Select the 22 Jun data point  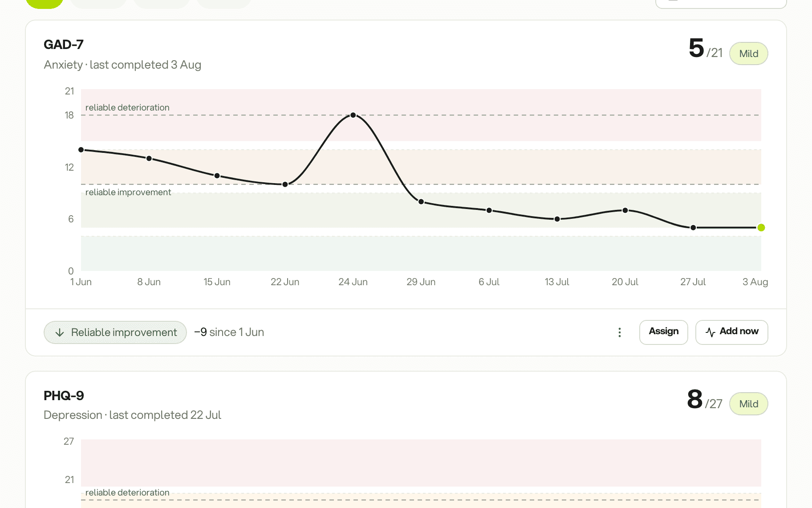[285, 184]
